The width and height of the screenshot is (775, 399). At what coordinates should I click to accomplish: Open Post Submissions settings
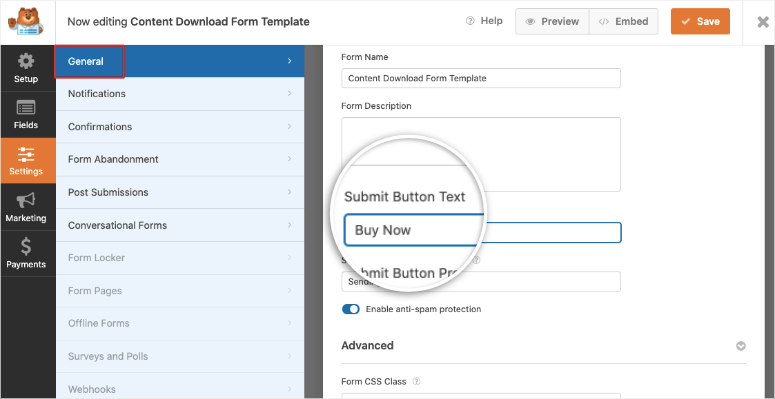tap(180, 192)
